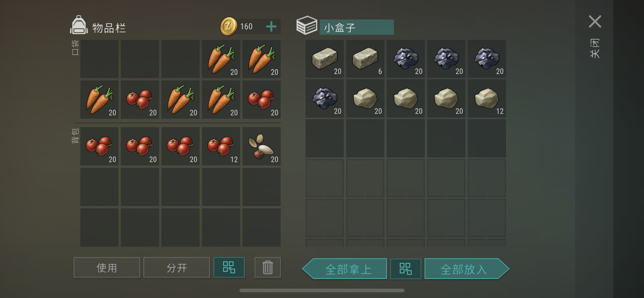Close the storage screen with X
644x298 pixels.
[x=595, y=22]
